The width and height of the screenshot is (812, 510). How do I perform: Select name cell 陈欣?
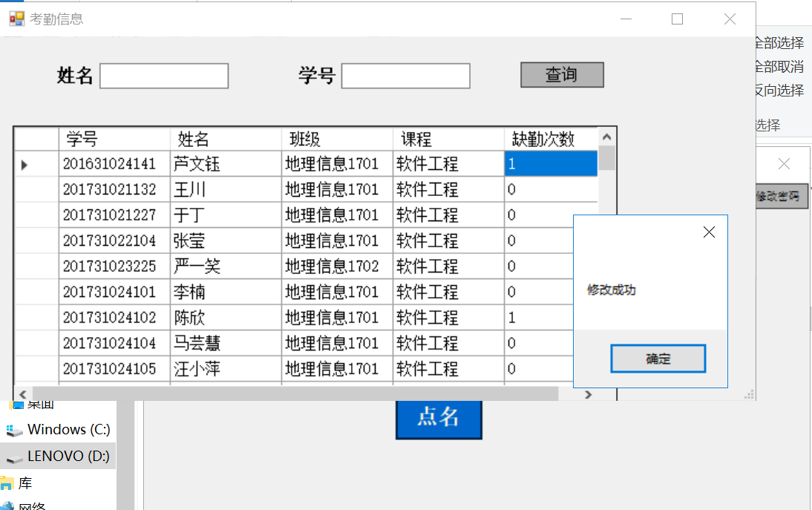(x=226, y=318)
